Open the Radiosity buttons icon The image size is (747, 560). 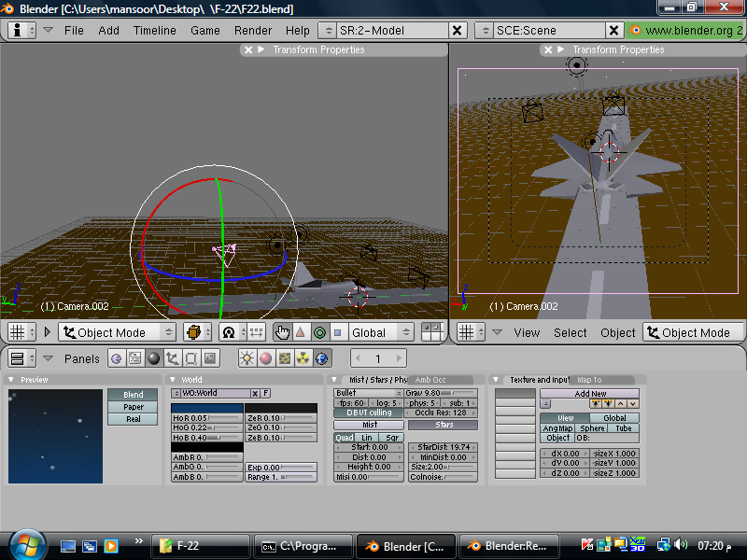(x=303, y=358)
